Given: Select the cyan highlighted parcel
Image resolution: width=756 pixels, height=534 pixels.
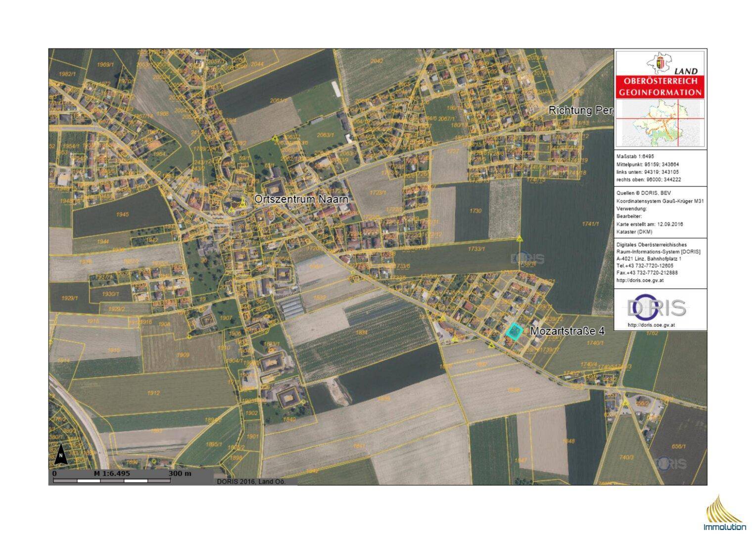Looking at the screenshot, I should tap(515, 331).
